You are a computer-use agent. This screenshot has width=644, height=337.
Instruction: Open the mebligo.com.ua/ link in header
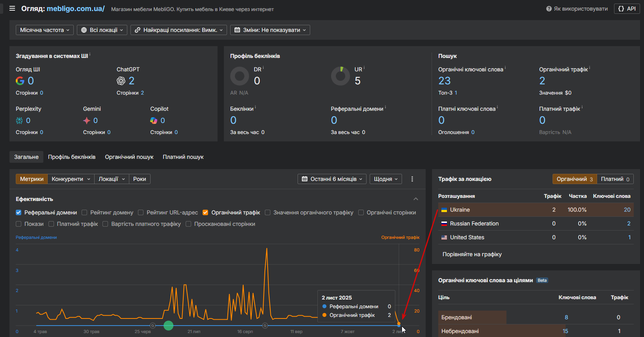pyautogui.click(x=76, y=9)
